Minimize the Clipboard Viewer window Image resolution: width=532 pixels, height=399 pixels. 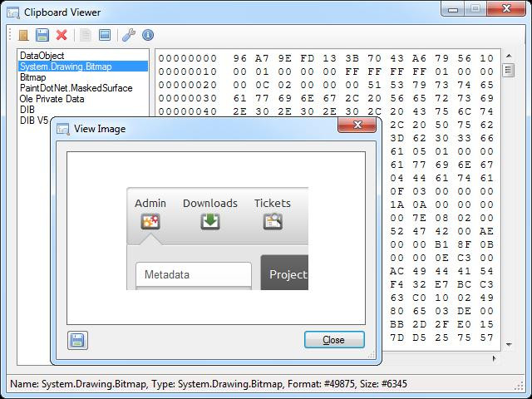tap(452, 9)
